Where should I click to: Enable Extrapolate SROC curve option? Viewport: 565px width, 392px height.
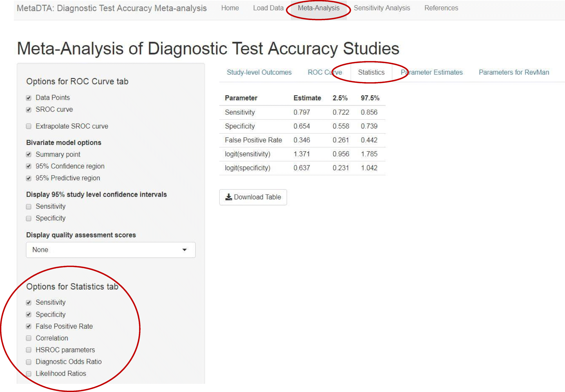coord(28,126)
